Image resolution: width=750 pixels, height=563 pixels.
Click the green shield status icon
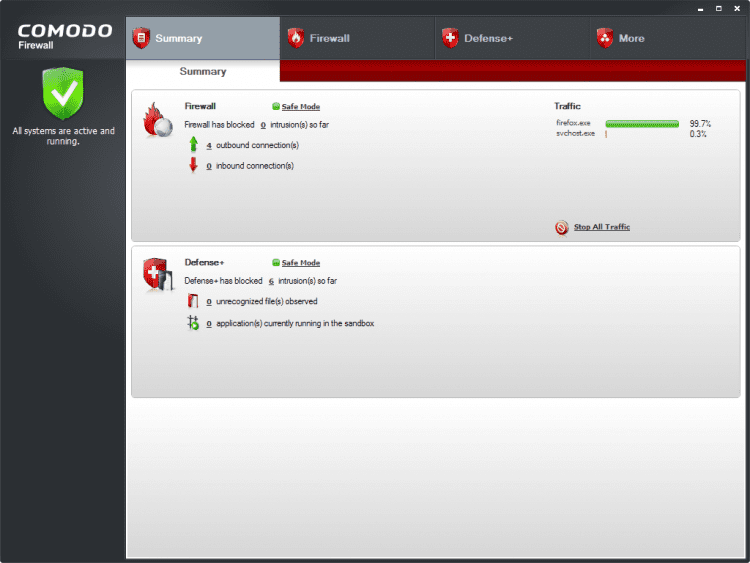[63, 93]
